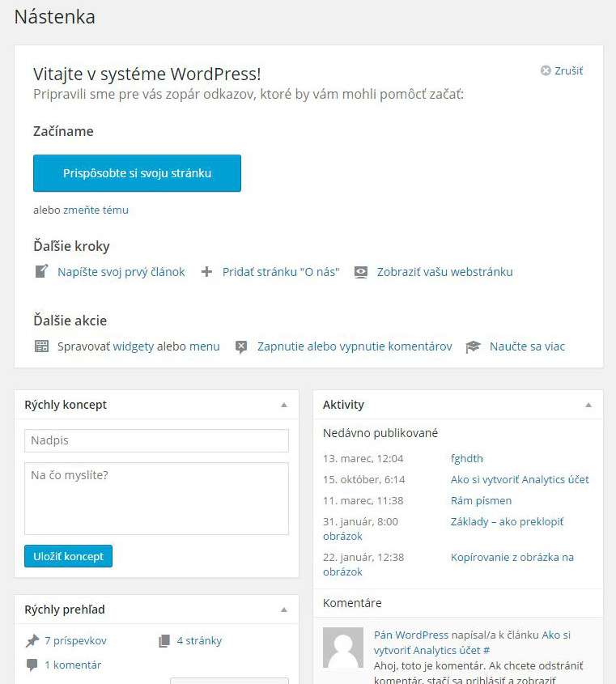The width and height of the screenshot is (616, 684).
Task: Click the plus icon beside Pridať stránku
Action: tap(206, 272)
